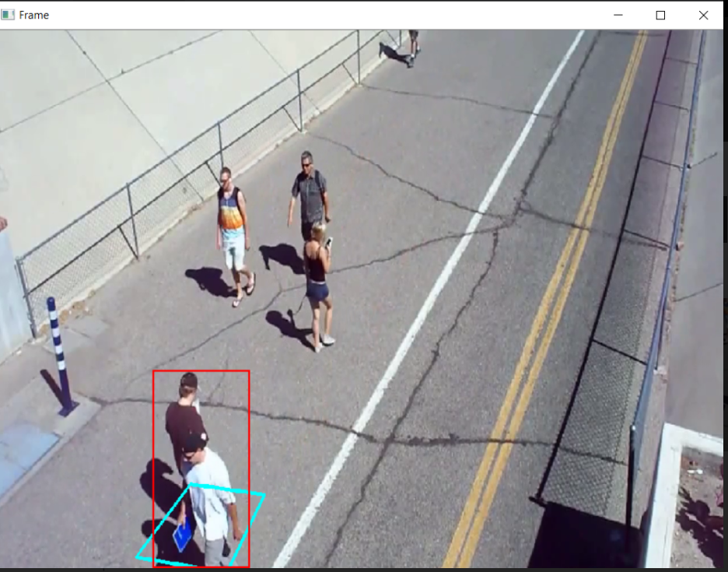Image resolution: width=728 pixels, height=572 pixels.
Task: Minimize the Frame window
Action: (618, 15)
